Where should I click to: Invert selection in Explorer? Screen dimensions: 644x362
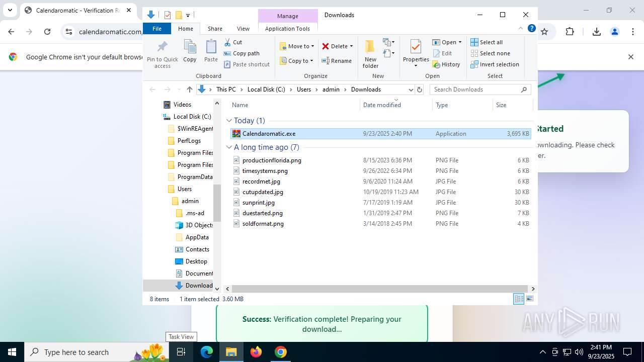point(495,64)
